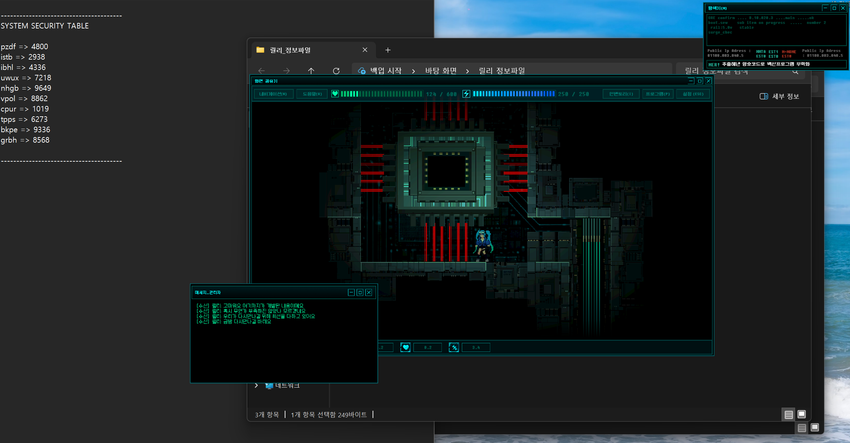
Task: Close the top-right terminal window
Action: [x=843, y=8]
